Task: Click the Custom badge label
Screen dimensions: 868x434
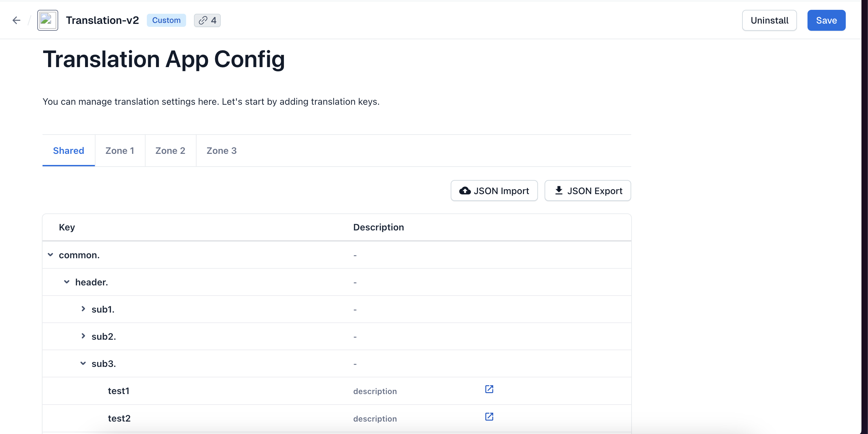Action: 166,21
